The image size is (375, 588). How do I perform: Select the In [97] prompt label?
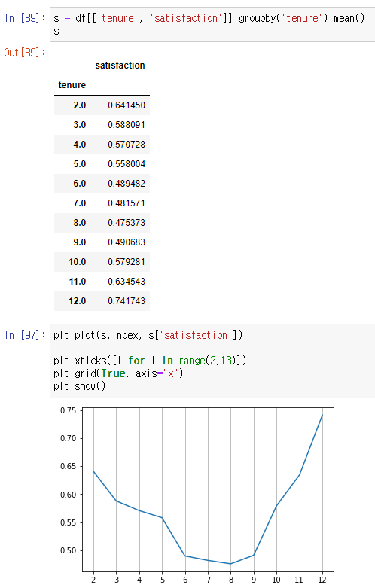[25, 334]
